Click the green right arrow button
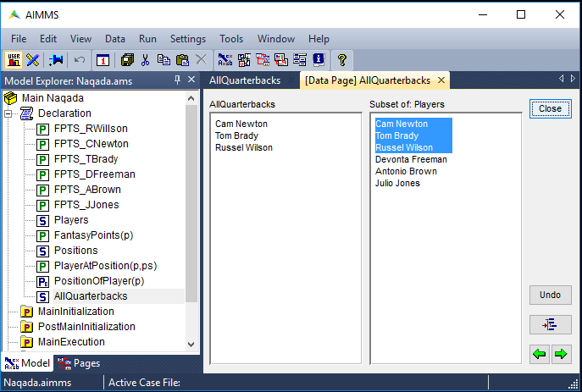 (x=561, y=354)
